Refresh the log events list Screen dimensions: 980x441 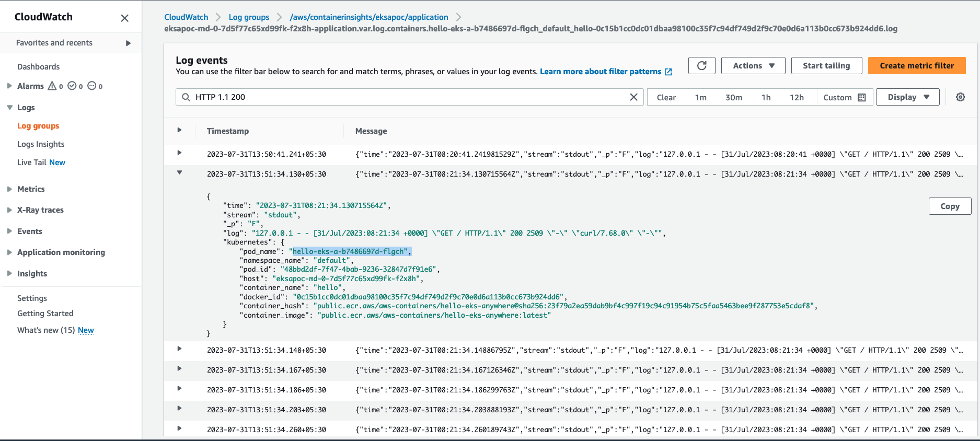click(x=702, y=66)
